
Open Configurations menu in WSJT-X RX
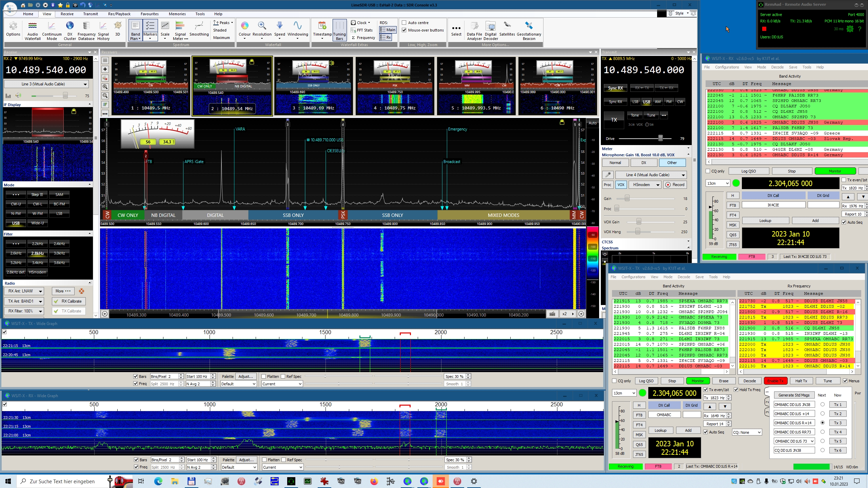[727, 67]
